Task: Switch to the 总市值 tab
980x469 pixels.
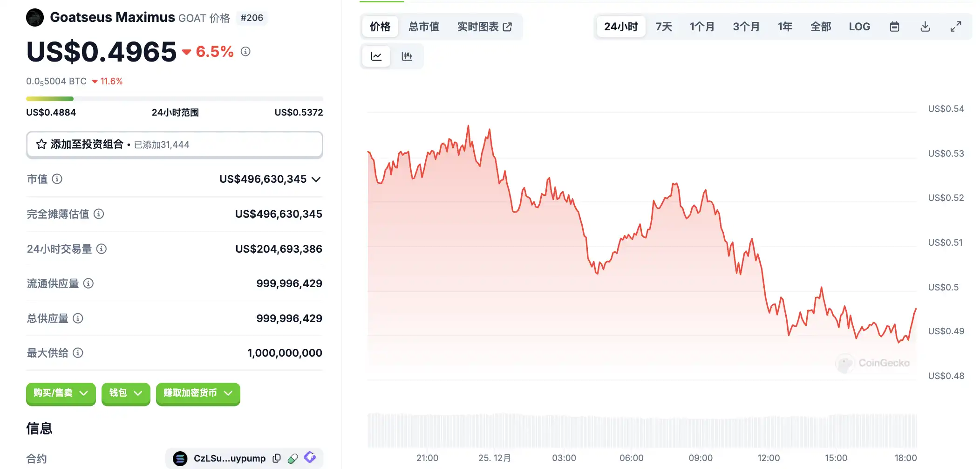Action: point(424,27)
